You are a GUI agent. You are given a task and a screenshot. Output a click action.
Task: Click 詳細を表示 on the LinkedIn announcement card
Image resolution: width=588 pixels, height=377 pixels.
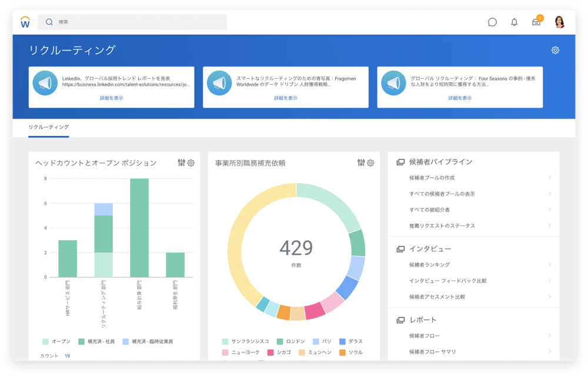[x=111, y=98]
